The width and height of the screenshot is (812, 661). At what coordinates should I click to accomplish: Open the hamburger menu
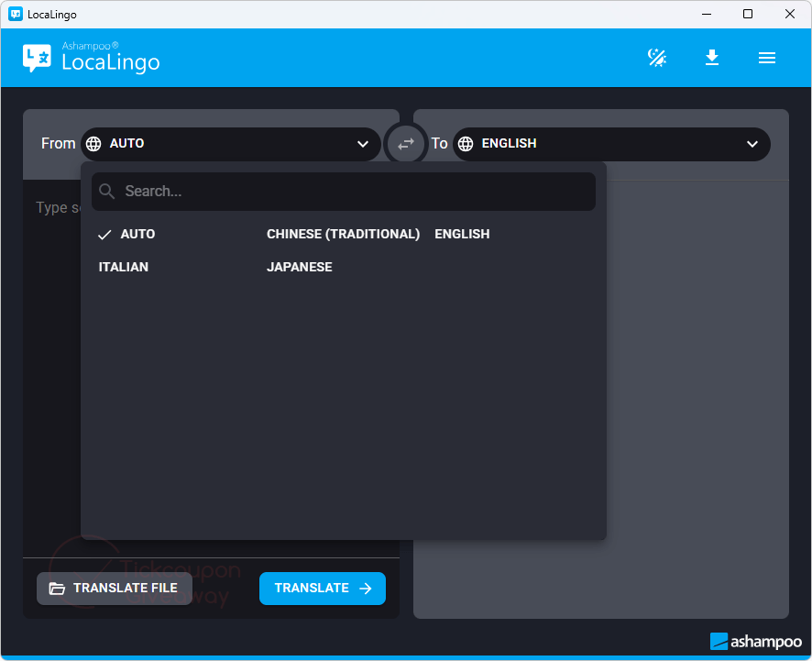tap(767, 58)
